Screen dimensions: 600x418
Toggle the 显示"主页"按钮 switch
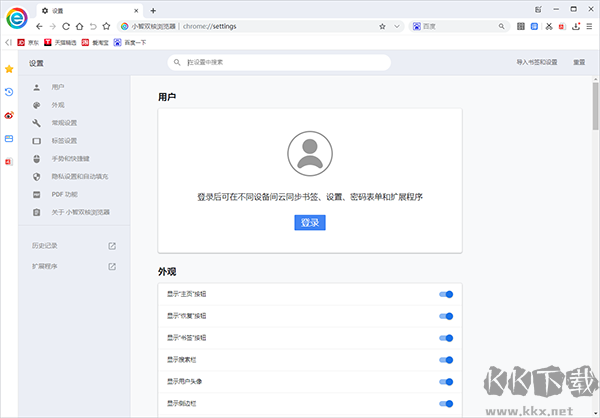446,294
